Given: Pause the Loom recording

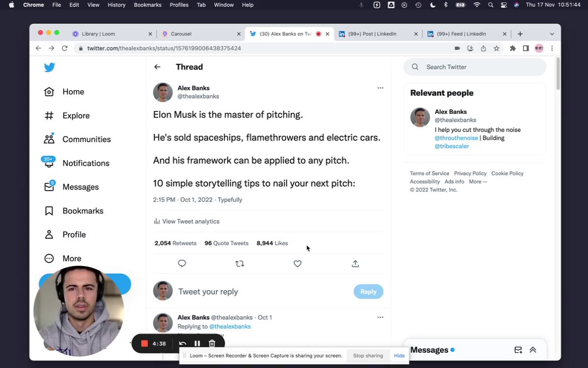Looking at the screenshot, I should coord(197,343).
